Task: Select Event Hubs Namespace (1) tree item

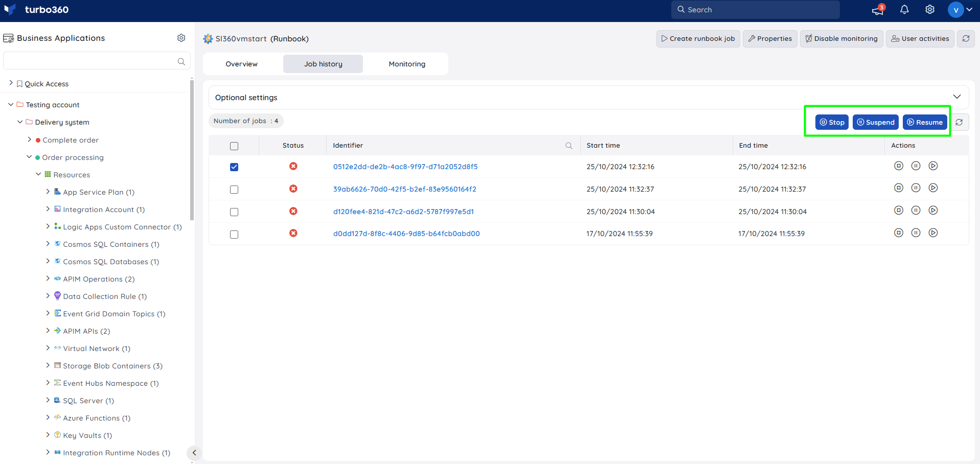Action: pos(111,383)
